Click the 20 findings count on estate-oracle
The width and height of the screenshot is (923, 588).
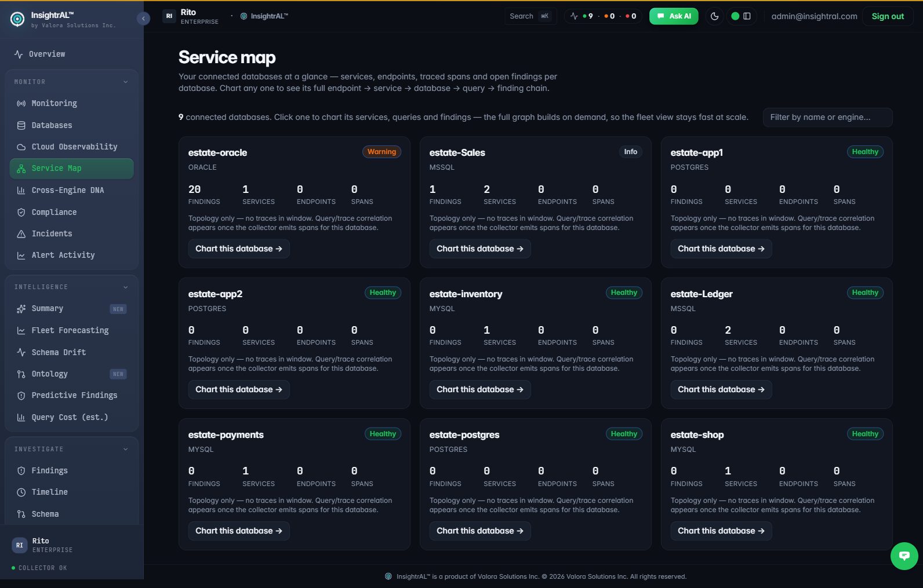[195, 189]
